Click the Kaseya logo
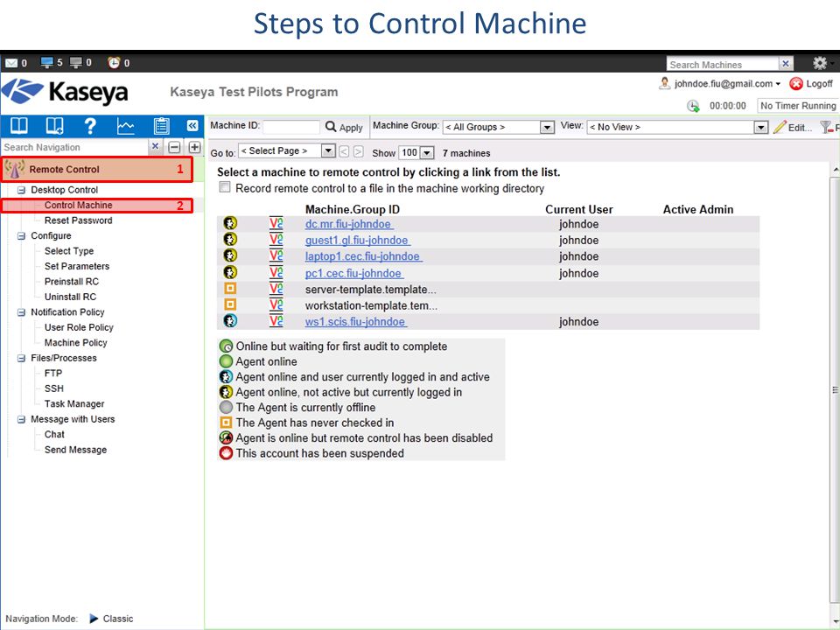The image size is (840, 630). pos(65,92)
